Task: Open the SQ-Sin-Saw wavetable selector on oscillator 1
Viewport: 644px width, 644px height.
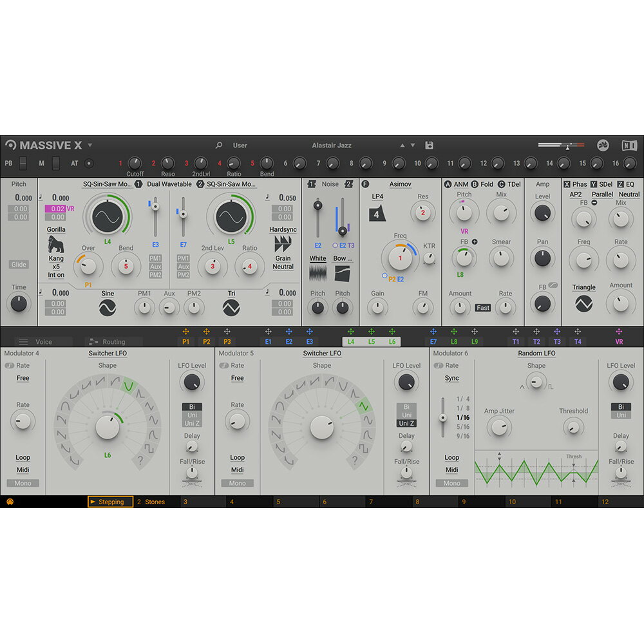Action: point(107,184)
